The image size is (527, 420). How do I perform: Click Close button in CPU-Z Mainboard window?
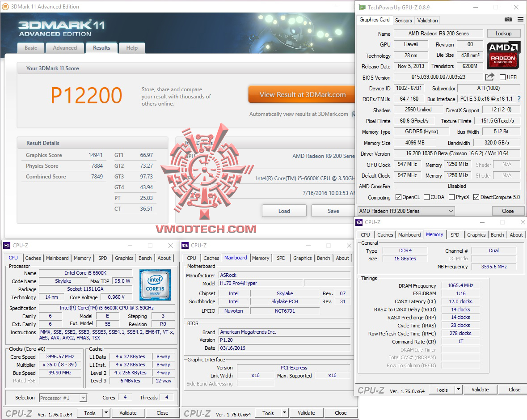341,412
